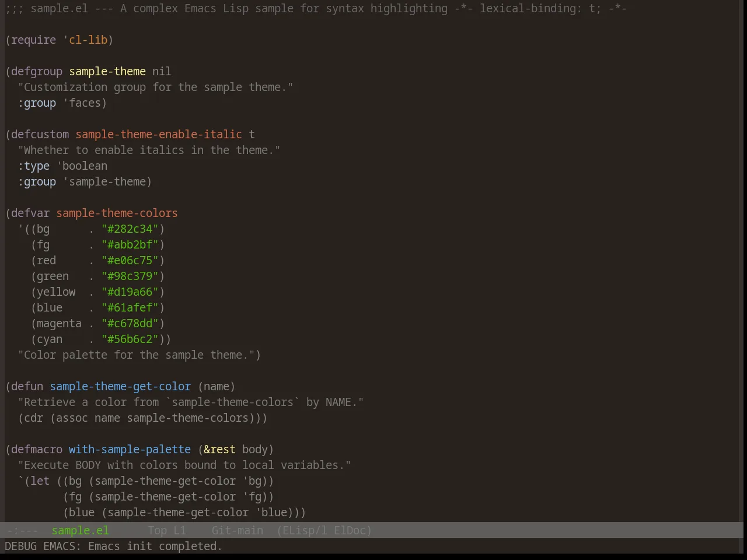Click the "#c678dd" color string
This screenshot has height=560, width=747.
pos(130,323)
